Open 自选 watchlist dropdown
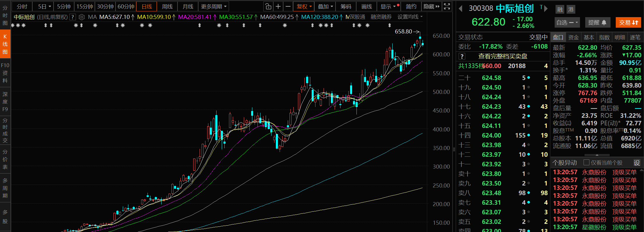This screenshot has height=232, width=644. 567,22
